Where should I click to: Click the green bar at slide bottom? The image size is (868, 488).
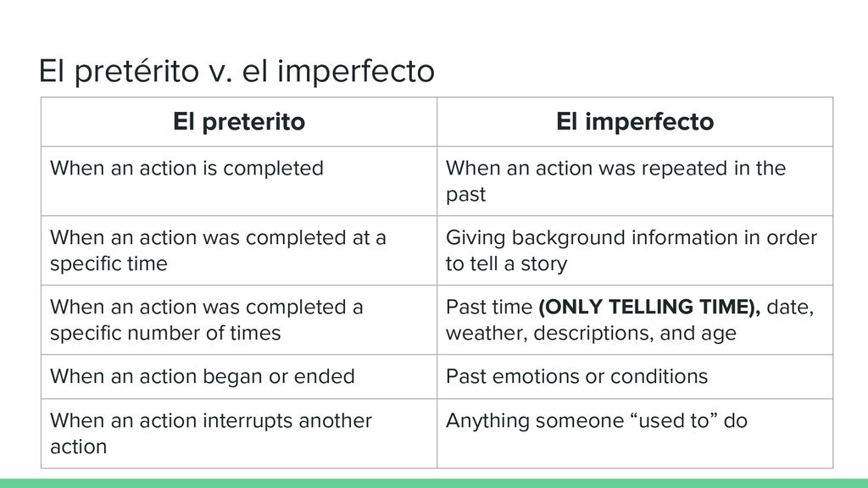[434, 484]
